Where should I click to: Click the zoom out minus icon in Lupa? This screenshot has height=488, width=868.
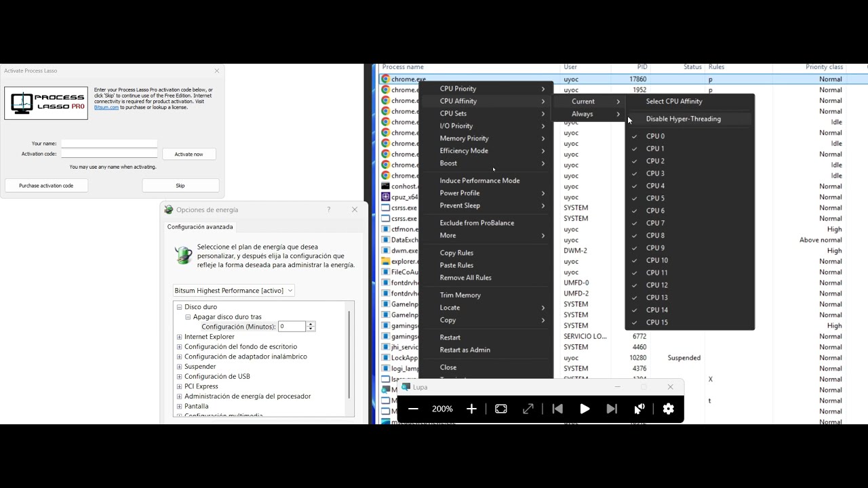[413, 409]
